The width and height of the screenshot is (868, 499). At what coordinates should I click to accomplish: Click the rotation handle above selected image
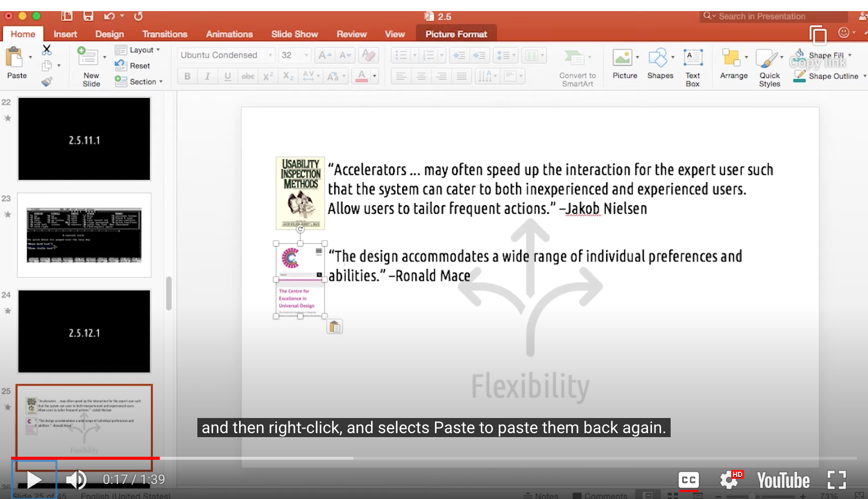(300, 229)
